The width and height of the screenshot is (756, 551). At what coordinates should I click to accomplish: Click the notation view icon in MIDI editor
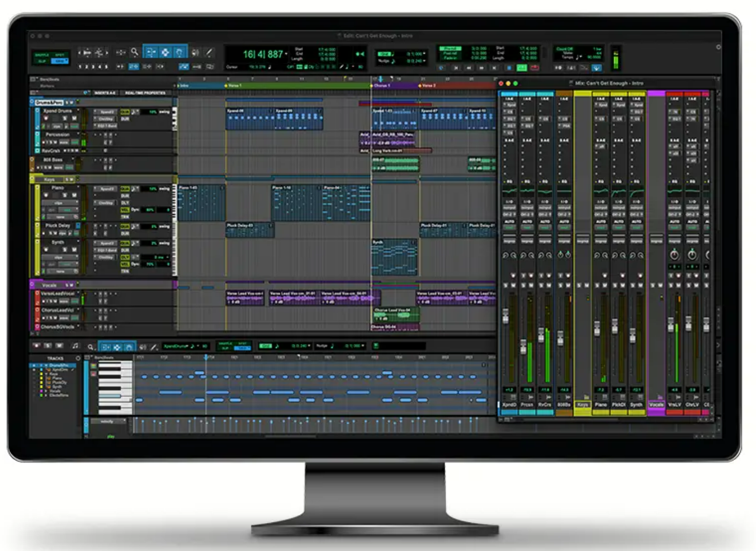point(75,346)
